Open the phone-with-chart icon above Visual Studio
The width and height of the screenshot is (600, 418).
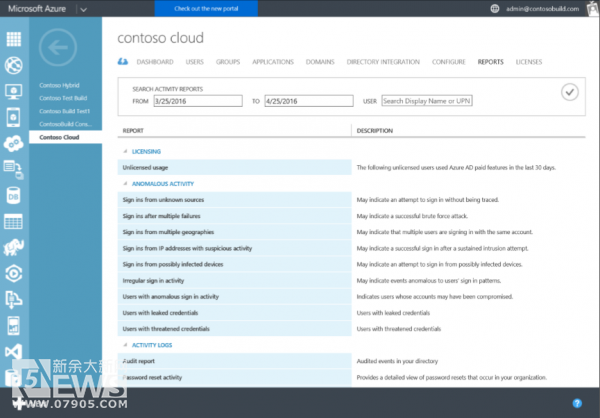pos(13,326)
